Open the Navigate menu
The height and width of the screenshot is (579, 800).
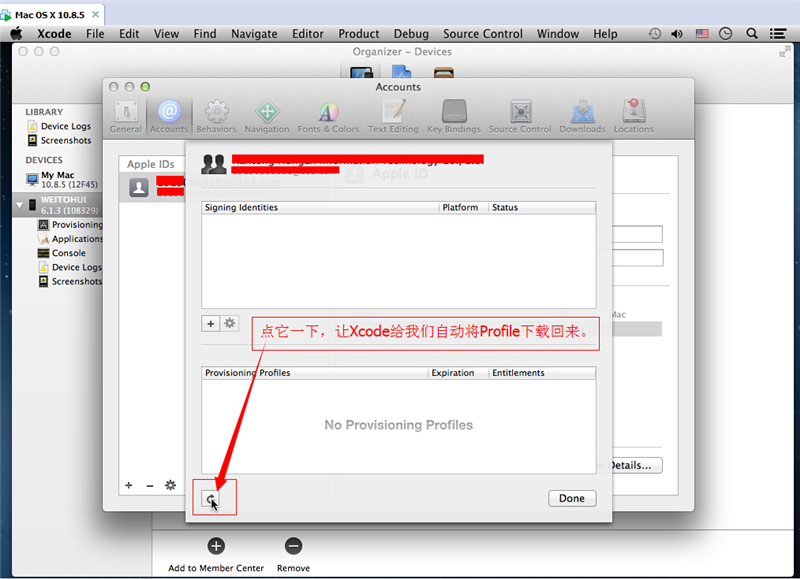(x=254, y=34)
